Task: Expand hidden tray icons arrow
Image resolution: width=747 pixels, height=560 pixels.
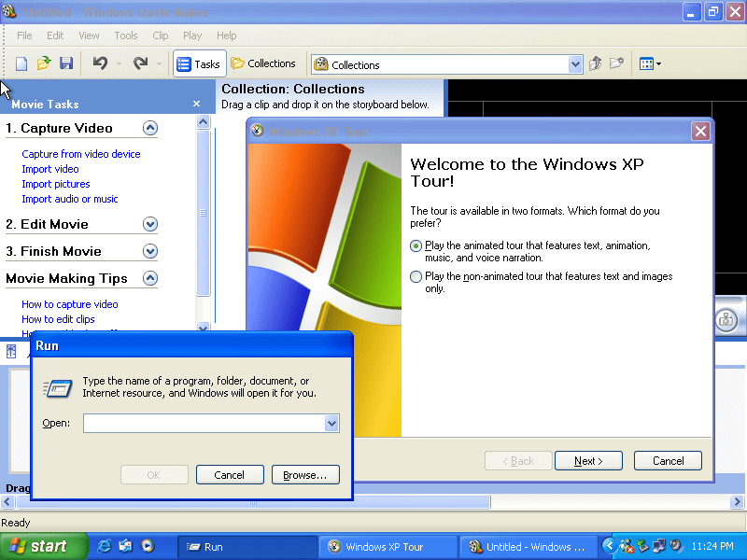Action: 609,546
